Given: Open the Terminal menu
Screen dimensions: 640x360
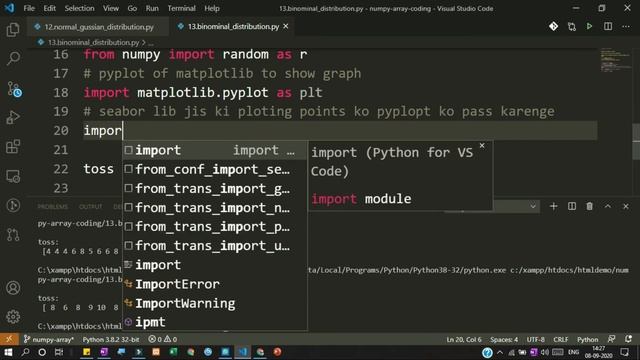Looking at the screenshot, I should pyautogui.click(x=181, y=8).
